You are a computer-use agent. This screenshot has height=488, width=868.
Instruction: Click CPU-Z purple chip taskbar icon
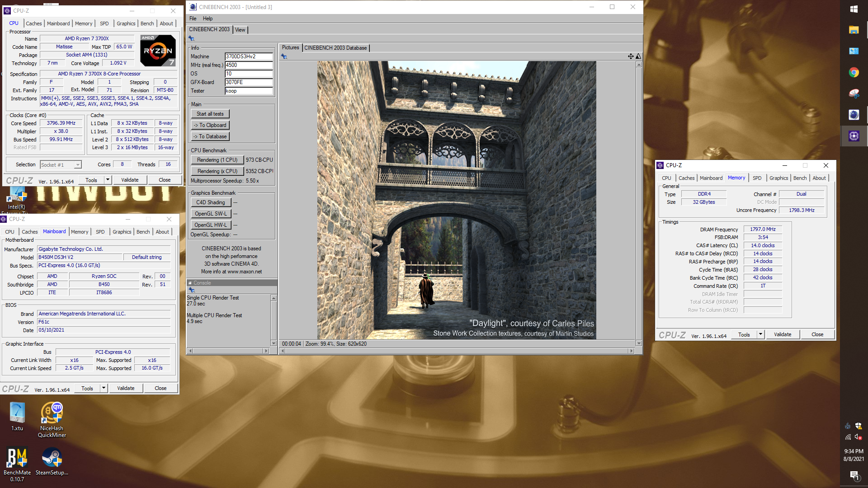click(854, 136)
